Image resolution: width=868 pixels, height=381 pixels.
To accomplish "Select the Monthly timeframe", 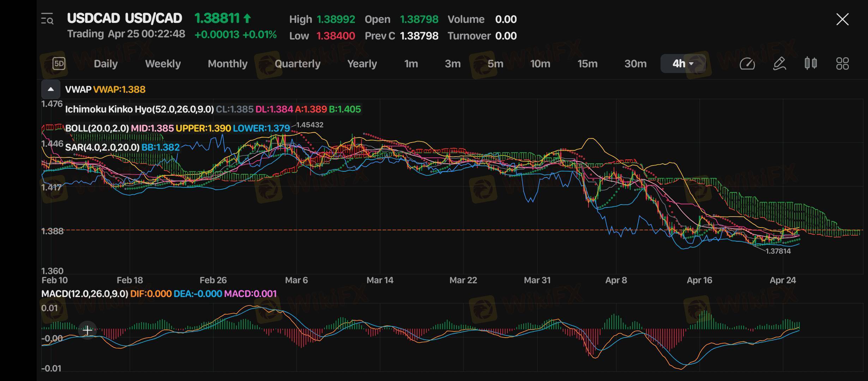I will point(228,64).
